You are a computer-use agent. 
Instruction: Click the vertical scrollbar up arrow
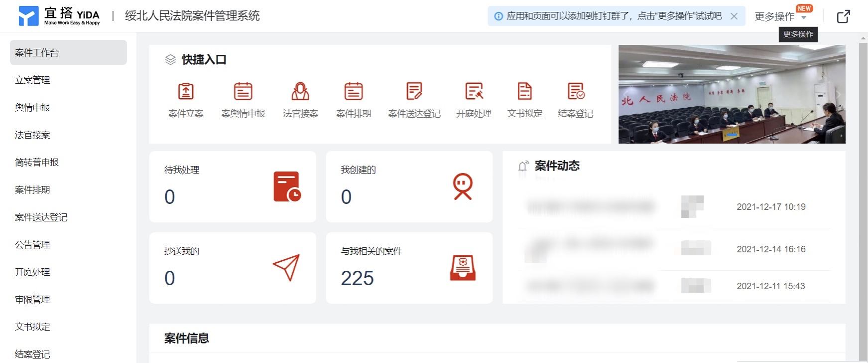[x=863, y=38]
